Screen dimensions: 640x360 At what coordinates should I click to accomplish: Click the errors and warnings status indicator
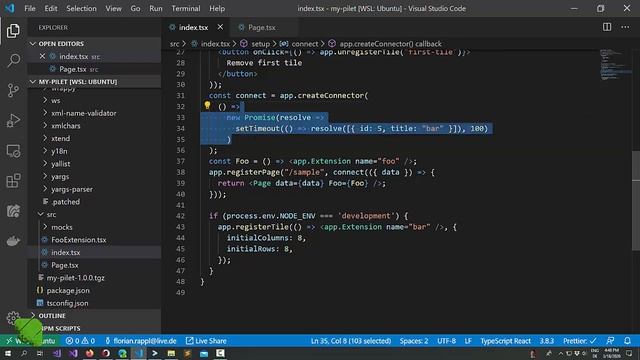click(x=80, y=341)
